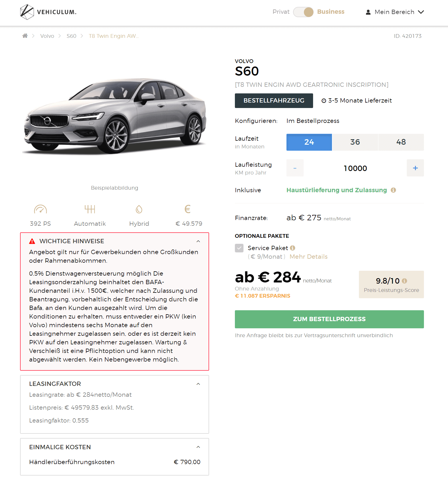
Task: Open the Mein Bereich dropdown
Action: click(x=395, y=12)
